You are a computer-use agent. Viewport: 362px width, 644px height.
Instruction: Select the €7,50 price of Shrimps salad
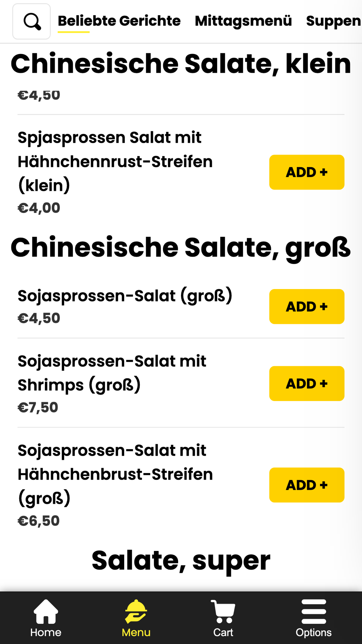tap(38, 407)
